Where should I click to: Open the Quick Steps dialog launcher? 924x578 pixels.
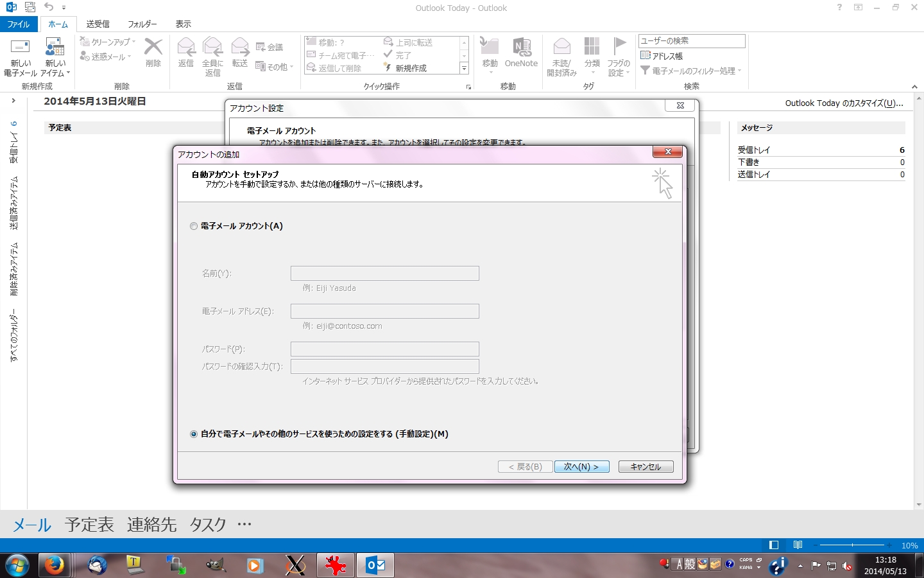[468, 87]
